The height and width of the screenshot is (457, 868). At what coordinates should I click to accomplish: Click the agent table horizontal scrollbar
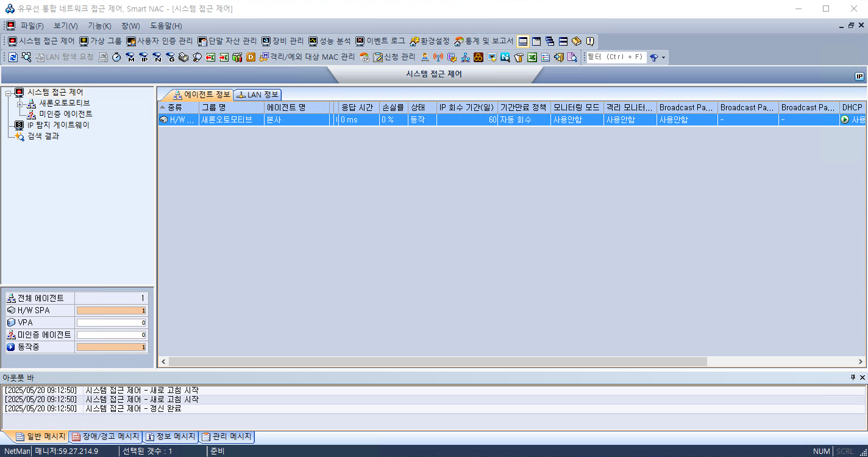point(438,362)
